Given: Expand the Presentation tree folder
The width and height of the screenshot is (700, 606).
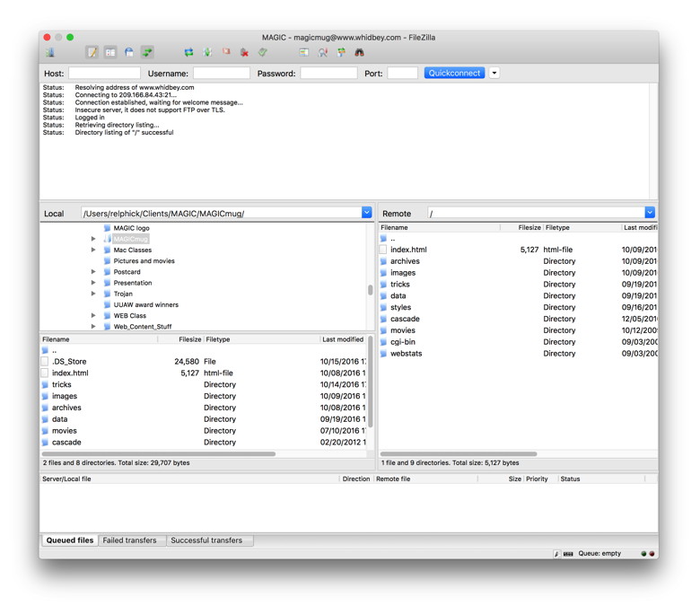Looking at the screenshot, I should click(x=93, y=283).
